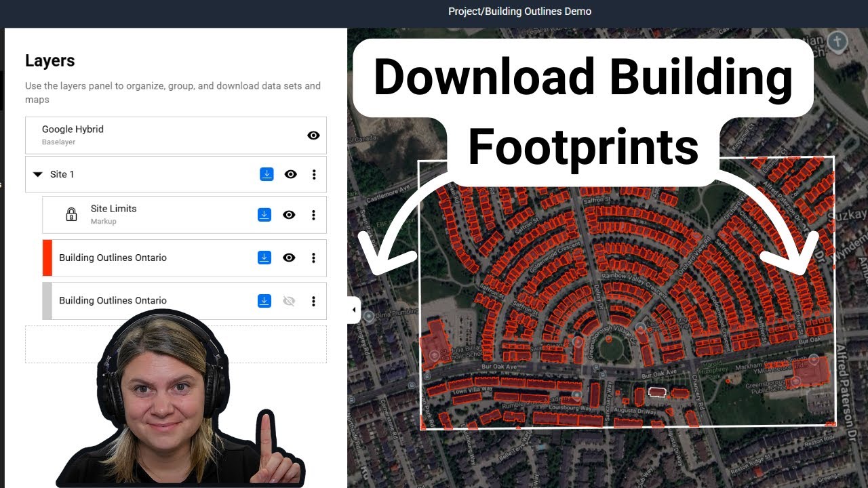The height and width of the screenshot is (488, 868).
Task: Select the Site Limits layer name
Action: tap(113, 209)
